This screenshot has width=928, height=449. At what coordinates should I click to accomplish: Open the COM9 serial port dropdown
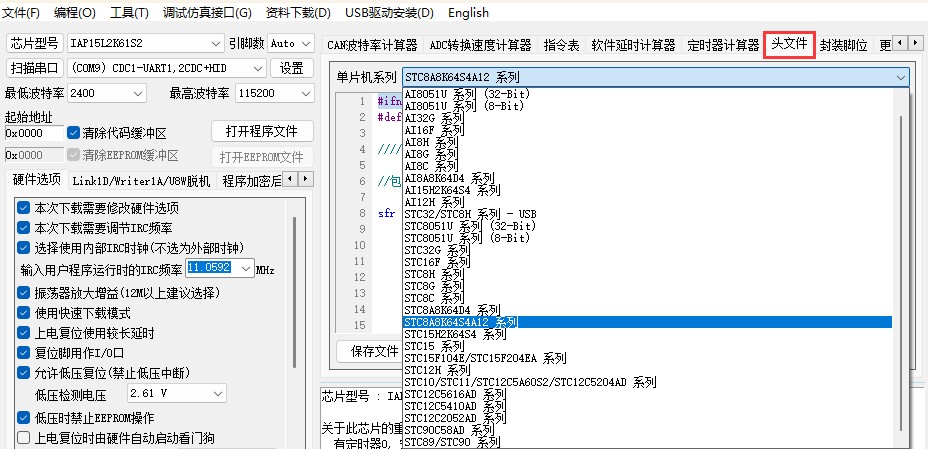point(166,68)
